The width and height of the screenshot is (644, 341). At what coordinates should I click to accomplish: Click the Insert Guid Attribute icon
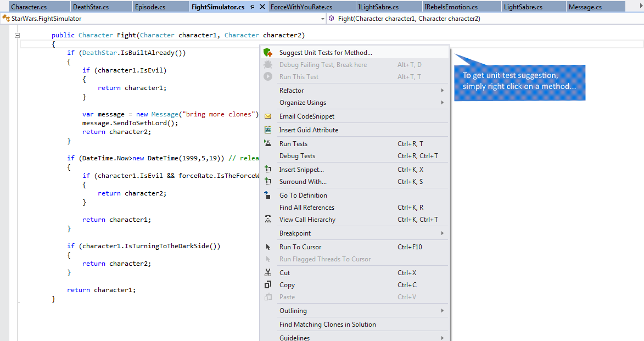coord(268,130)
